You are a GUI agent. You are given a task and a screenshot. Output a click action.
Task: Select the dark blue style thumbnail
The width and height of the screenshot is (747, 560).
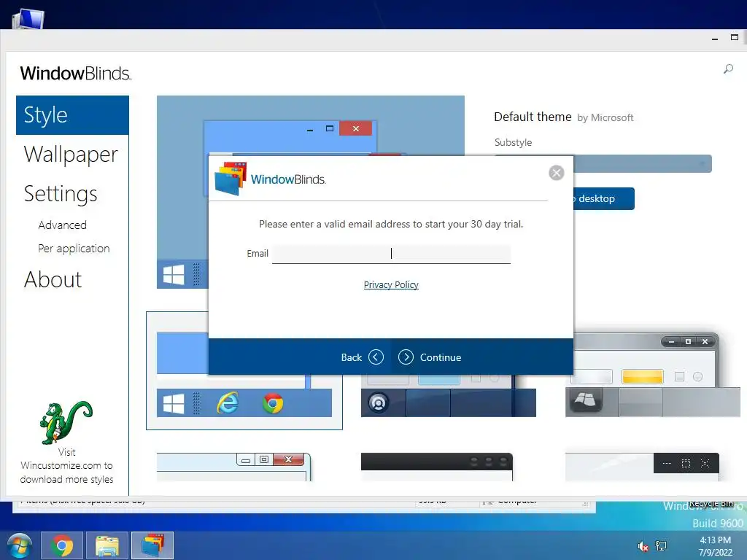click(x=449, y=396)
